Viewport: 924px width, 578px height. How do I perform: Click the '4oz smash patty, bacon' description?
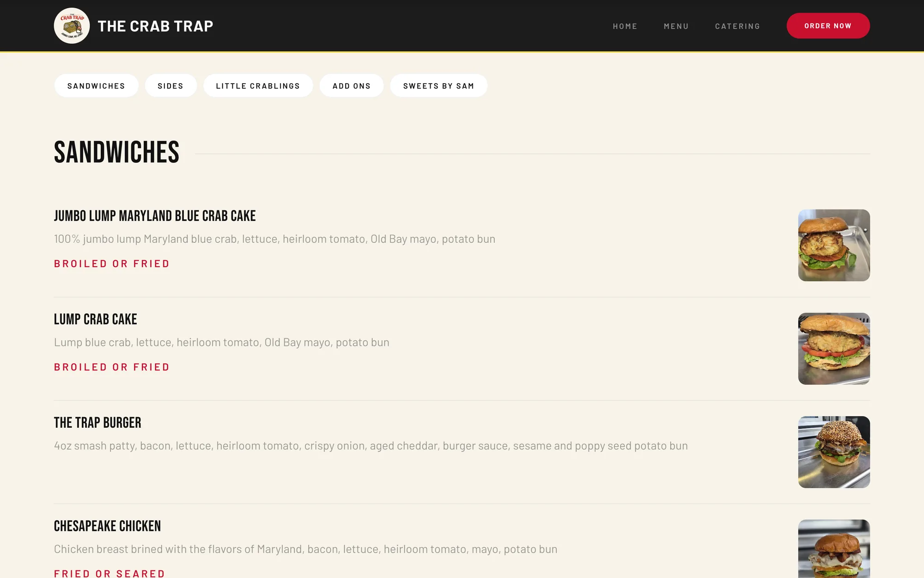[x=371, y=446]
